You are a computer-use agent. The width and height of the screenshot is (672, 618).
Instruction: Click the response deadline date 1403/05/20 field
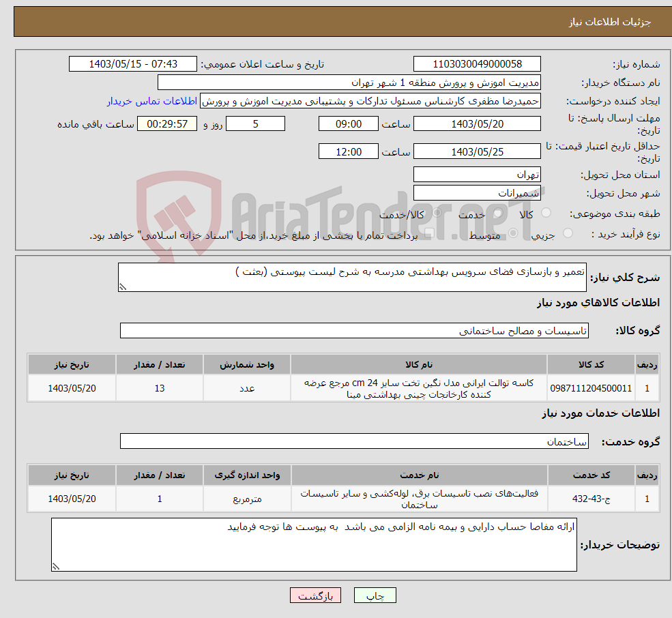point(477,124)
